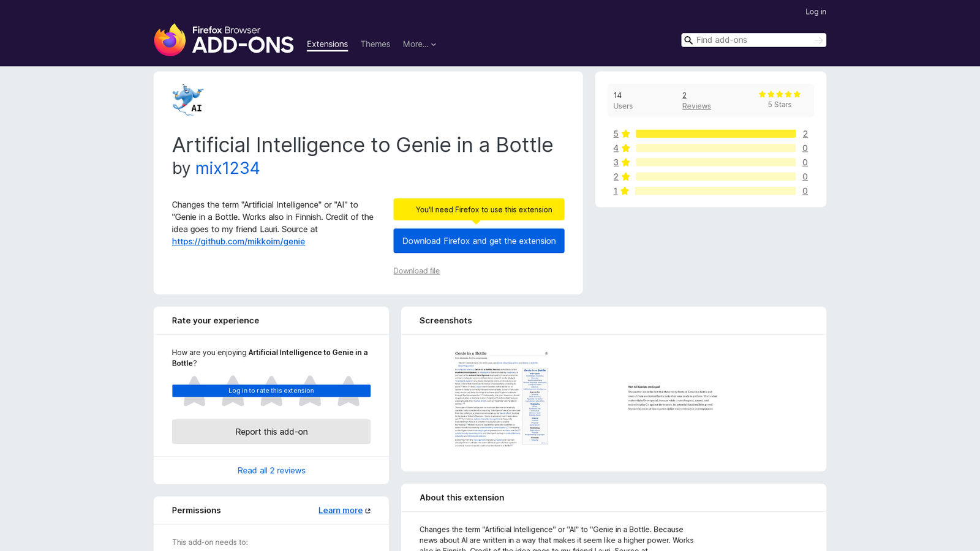This screenshot has width=980, height=551.
Task: Click "You'll need Firefox" notice
Action: pyautogui.click(x=479, y=209)
